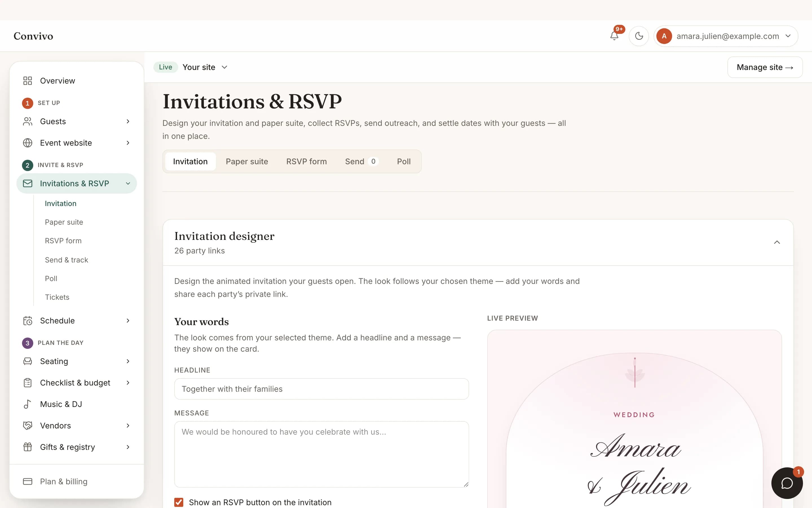Image resolution: width=812 pixels, height=508 pixels.
Task: Select RSVP form in sidebar submenu
Action: point(63,240)
